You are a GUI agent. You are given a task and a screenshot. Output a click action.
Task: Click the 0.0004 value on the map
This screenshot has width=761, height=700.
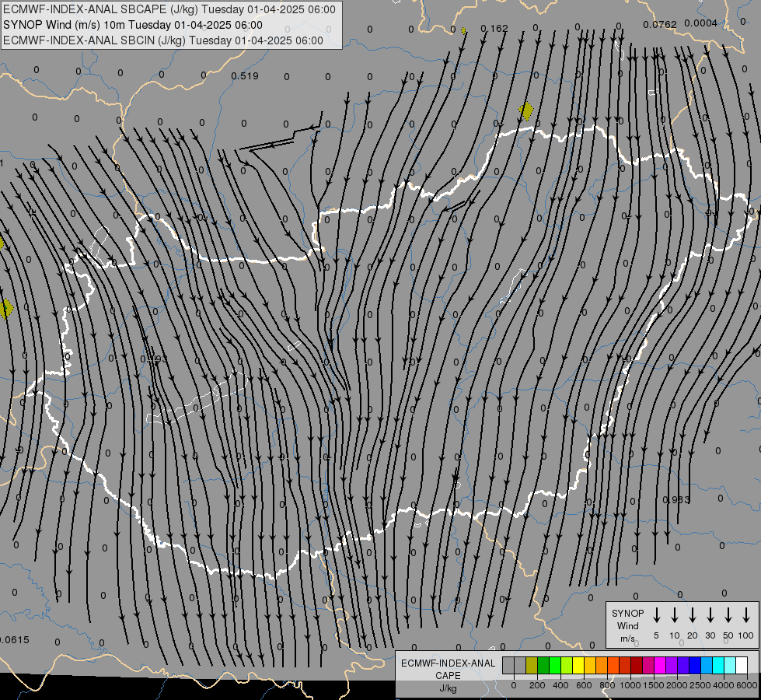click(x=700, y=23)
